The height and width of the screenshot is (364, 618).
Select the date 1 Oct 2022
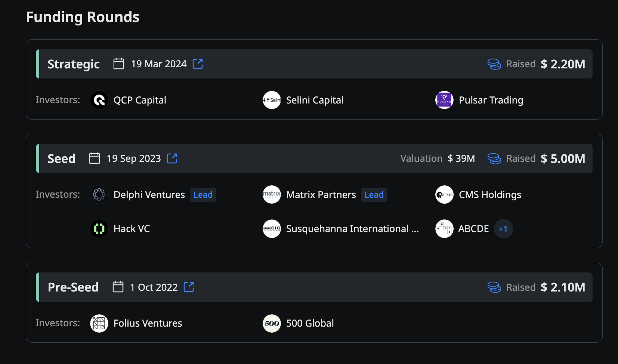[154, 287]
